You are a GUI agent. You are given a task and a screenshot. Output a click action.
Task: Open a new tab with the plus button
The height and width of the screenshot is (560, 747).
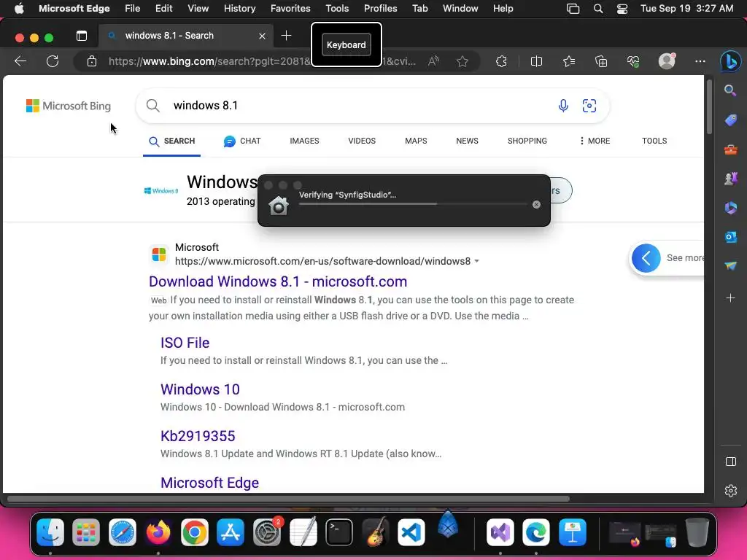point(286,36)
